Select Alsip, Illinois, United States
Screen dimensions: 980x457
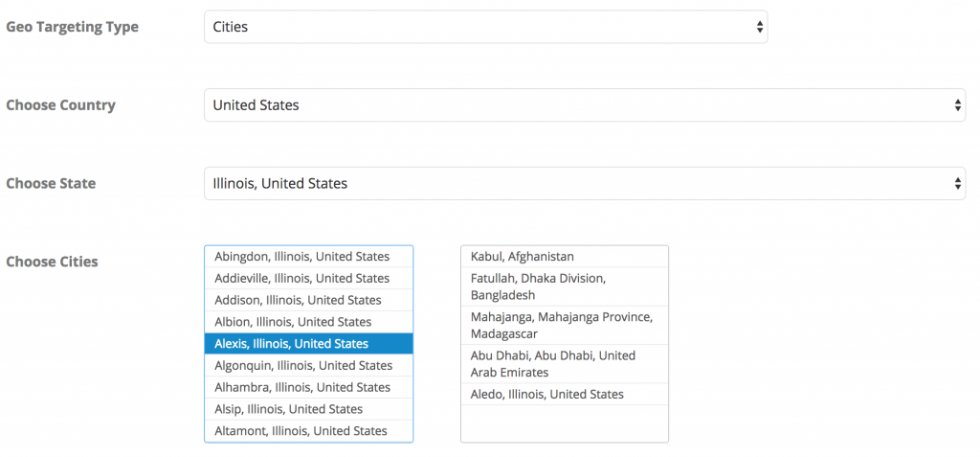(x=289, y=409)
